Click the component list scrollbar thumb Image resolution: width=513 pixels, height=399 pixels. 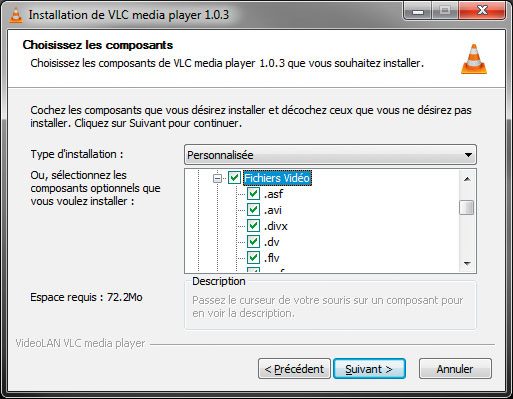(x=467, y=208)
